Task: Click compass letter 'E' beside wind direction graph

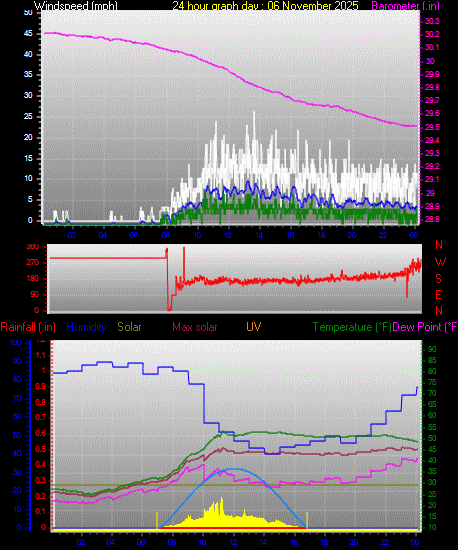Action: coord(438,295)
